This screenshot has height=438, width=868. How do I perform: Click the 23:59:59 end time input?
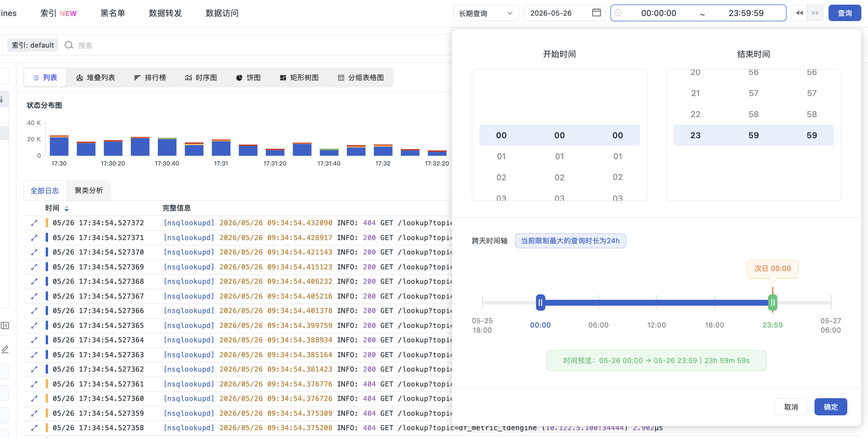pyautogui.click(x=746, y=13)
